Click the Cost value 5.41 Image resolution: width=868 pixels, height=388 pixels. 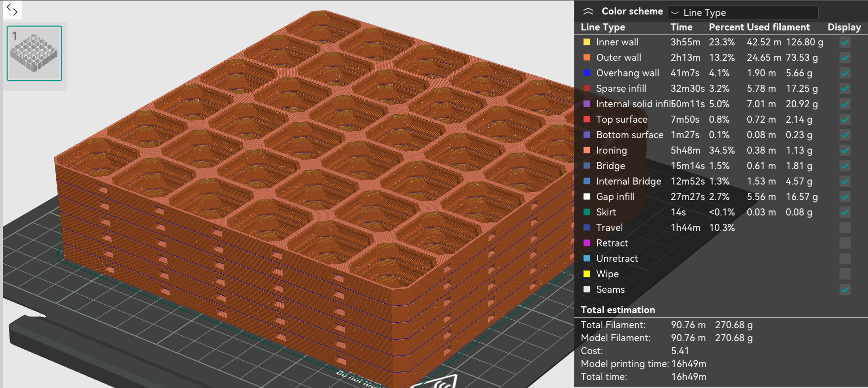tap(680, 351)
